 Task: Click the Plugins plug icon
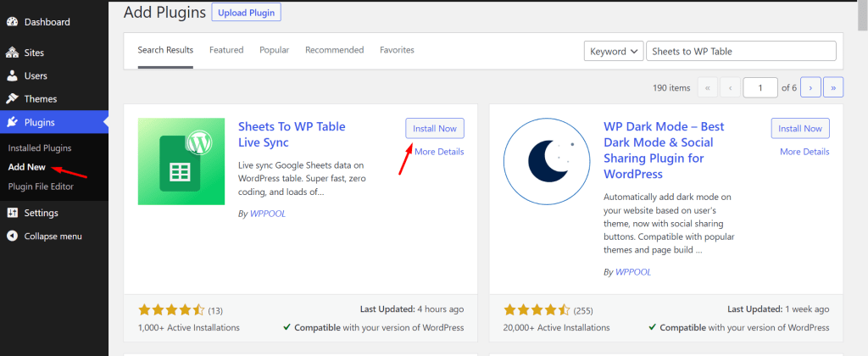pos(12,122)
